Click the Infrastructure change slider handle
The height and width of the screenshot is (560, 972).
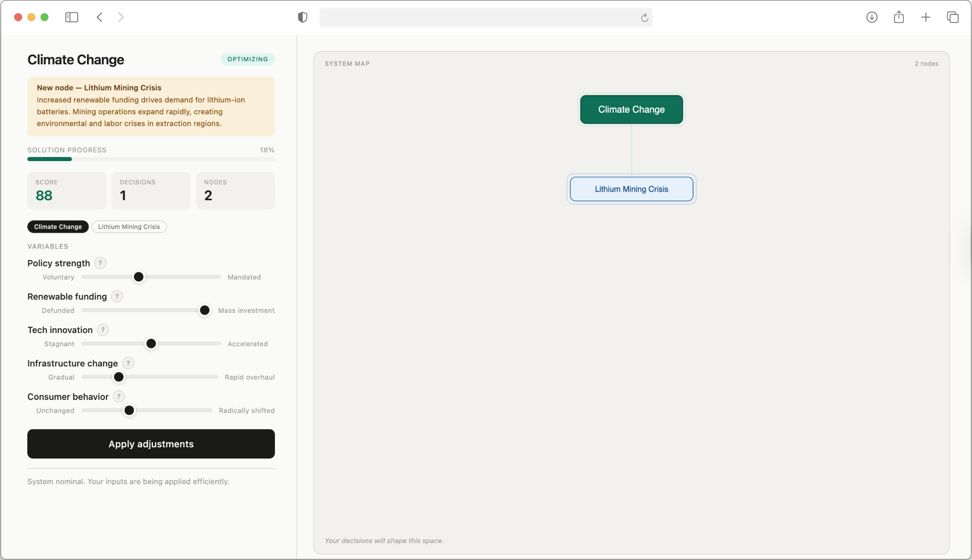pyautogui.click(x=119, y=377)
